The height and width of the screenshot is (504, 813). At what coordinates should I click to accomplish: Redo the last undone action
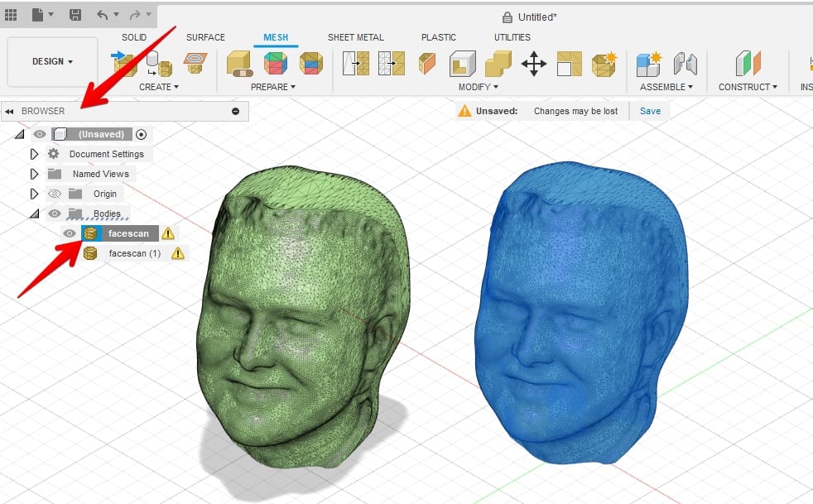pos(135,15)
